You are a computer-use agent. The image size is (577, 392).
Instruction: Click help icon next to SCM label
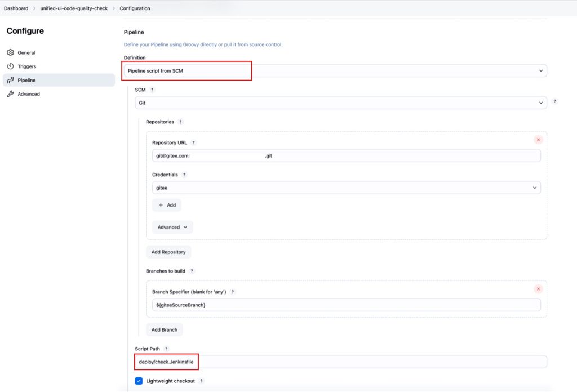pos(152,90)
